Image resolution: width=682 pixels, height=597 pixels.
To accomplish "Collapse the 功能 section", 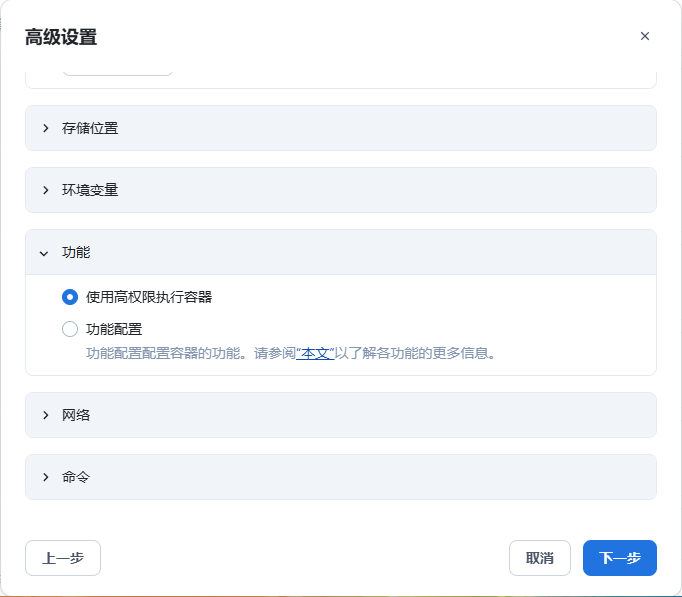I will (341, 252).
